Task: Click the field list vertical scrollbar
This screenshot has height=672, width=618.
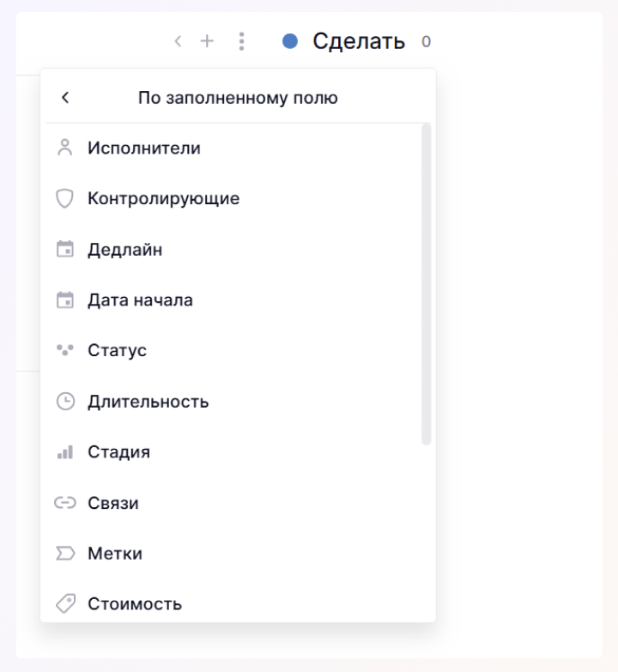Action: pos(427,285)
